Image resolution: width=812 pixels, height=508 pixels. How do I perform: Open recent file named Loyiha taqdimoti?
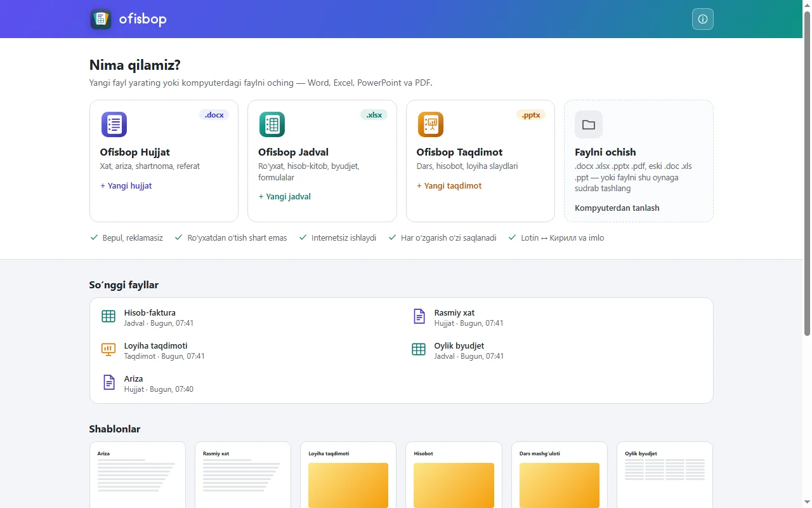coord(246,351)
